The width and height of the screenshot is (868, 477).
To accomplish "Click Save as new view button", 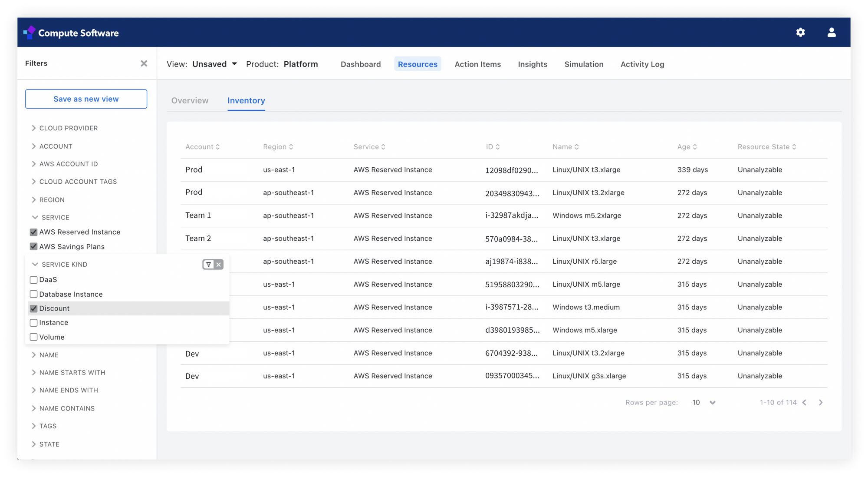I will [x=86, y=99].
